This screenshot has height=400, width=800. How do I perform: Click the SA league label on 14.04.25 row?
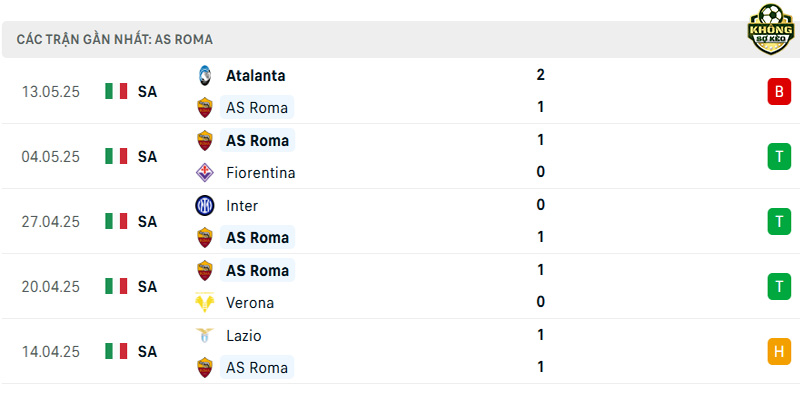(147, 352)
